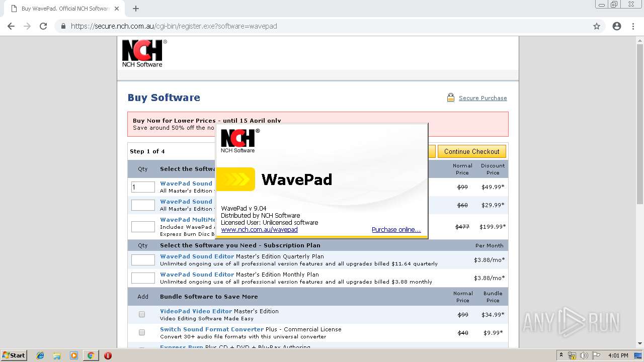Click the taskbar clock showing 4:01 PM
The image size is (644, 362).
click(618, 355)
